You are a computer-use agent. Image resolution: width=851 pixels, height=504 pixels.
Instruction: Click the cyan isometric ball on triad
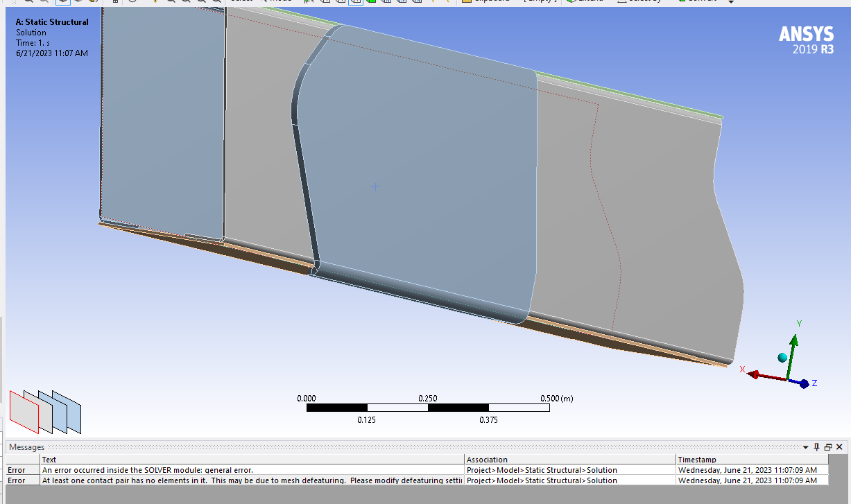[x=783, y=358]
